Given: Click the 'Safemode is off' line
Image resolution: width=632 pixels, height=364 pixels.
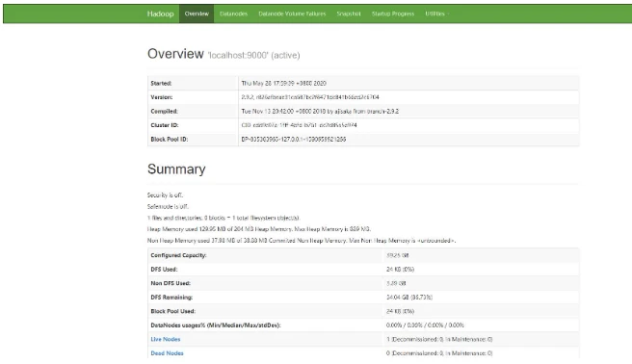Looking at the screenshot, I should [x=168, y=207].
